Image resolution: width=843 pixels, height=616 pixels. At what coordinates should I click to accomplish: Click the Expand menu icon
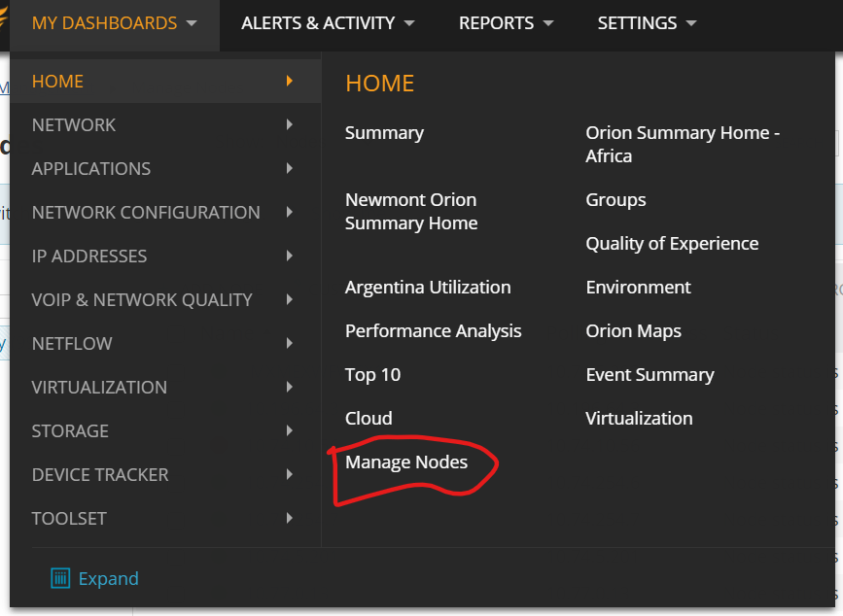tap(60, 578)
